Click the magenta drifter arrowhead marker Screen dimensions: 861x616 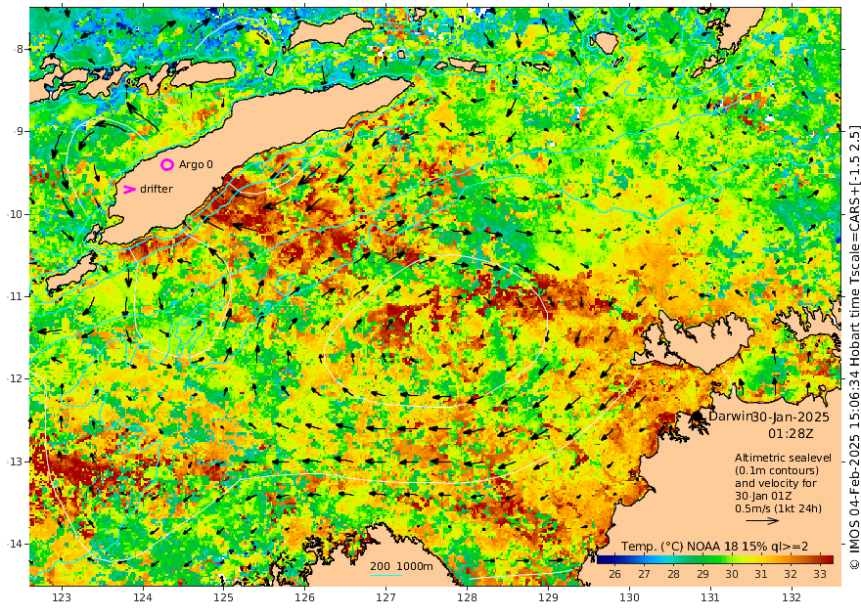pyautogui.click(x=129, y=190)
